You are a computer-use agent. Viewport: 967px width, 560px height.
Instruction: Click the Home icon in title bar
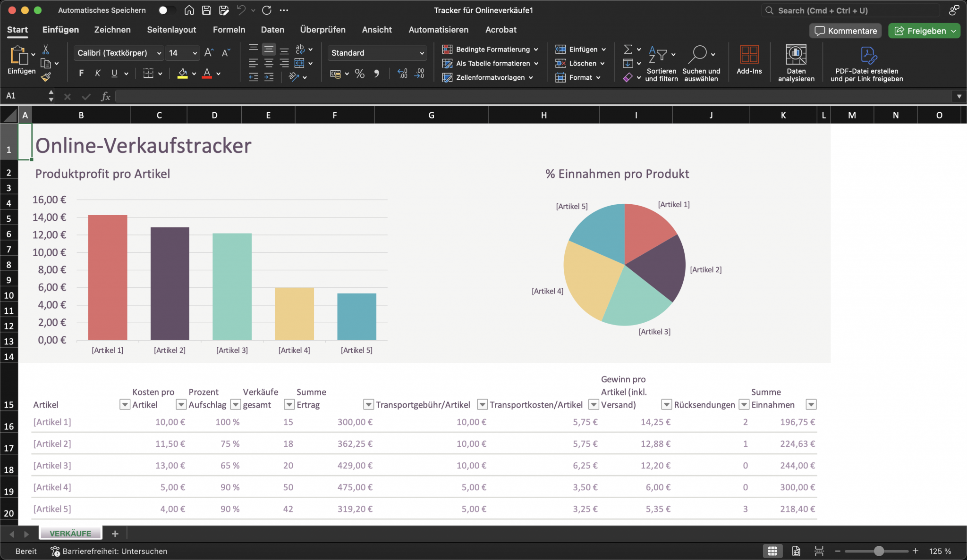189,10
